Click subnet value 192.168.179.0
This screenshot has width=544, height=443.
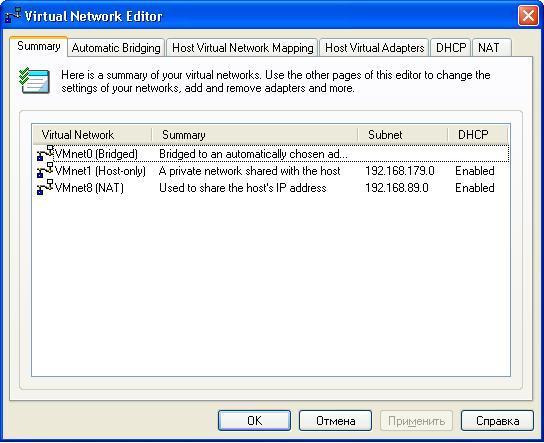[400, 171]
